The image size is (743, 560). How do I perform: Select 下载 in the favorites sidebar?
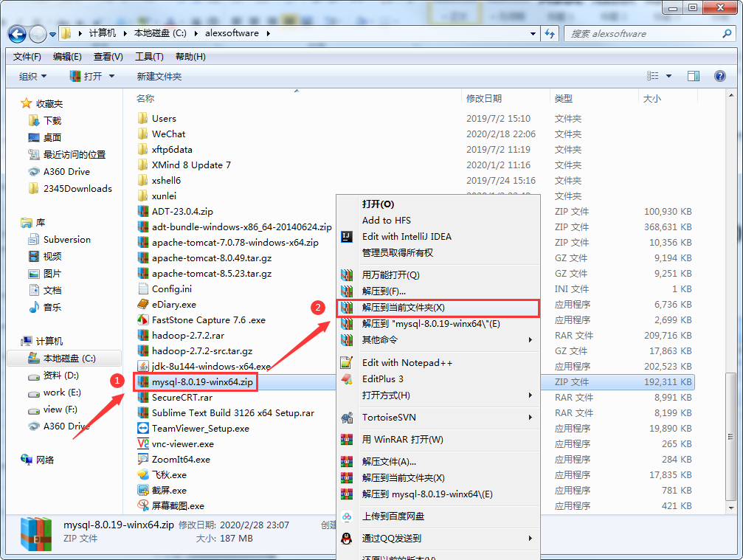52,121
